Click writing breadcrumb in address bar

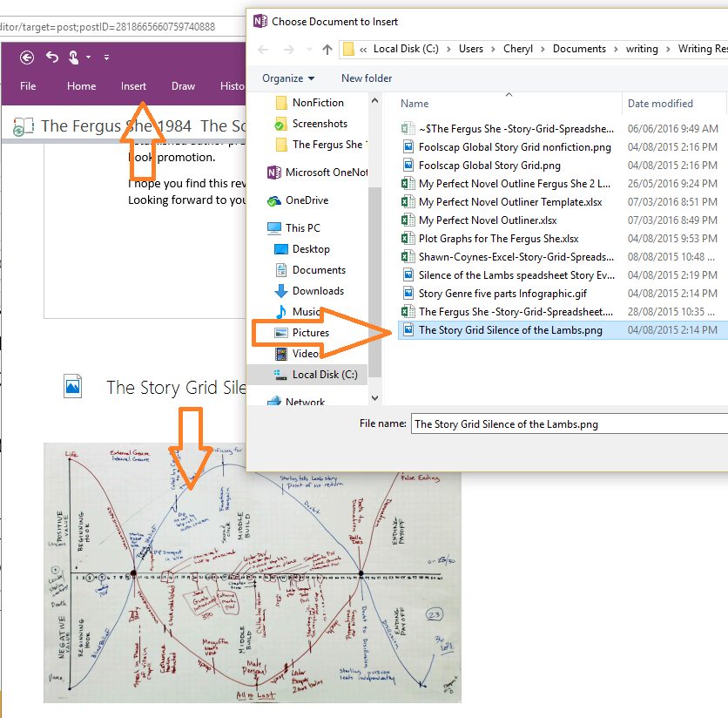pyautogui.click(x=642, y=49)
